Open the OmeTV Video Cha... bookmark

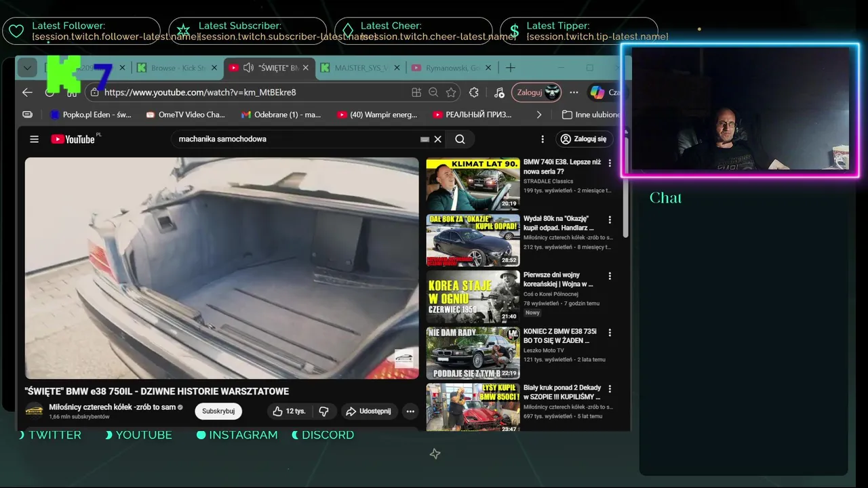point(185,115)
